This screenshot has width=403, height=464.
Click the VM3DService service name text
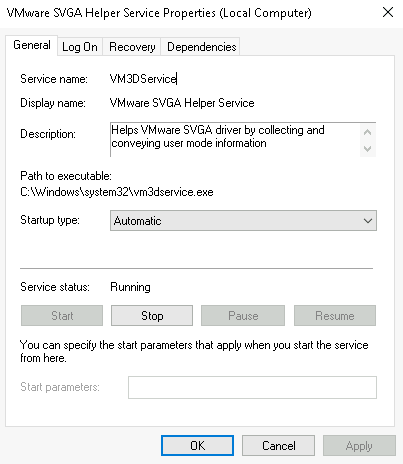143,79
